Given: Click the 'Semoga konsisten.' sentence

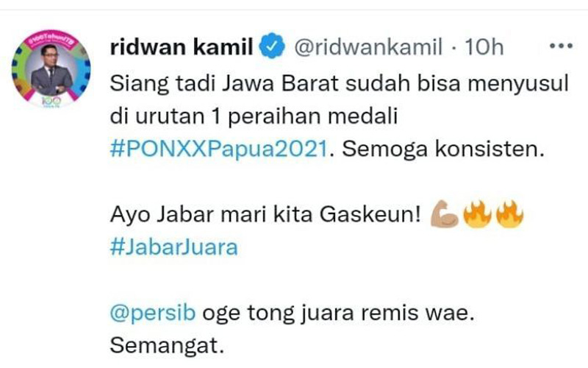Looking at the screenshot, I should pos(443,149).
